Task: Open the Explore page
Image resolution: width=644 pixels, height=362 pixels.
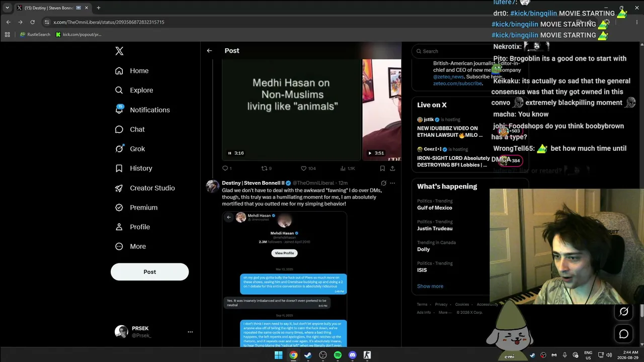Action: pyautogui.click(x=134, y=90)
